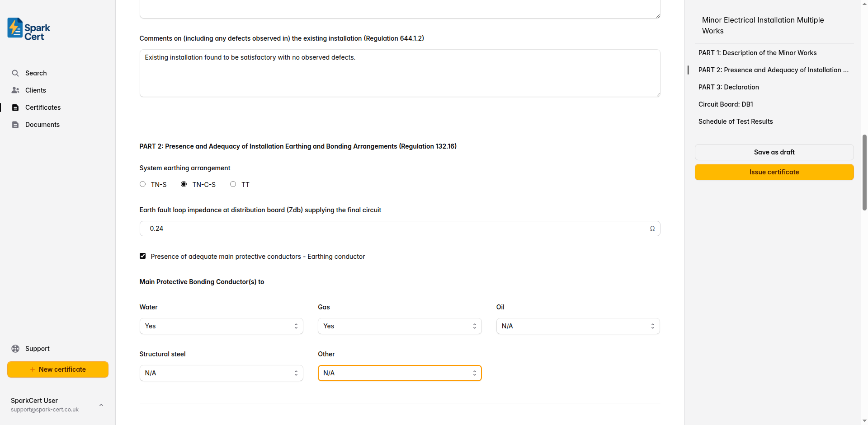The height and width of the screenshot is (425, 868).
Task: Click the plus icon on New certificate
Action: click(32, 369)
